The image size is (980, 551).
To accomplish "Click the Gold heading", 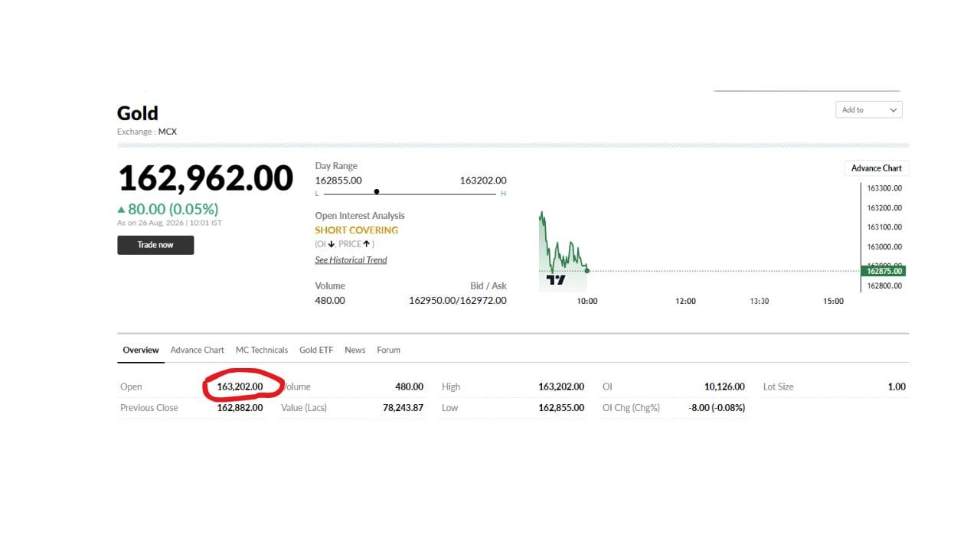I will (x=138, y=113).
